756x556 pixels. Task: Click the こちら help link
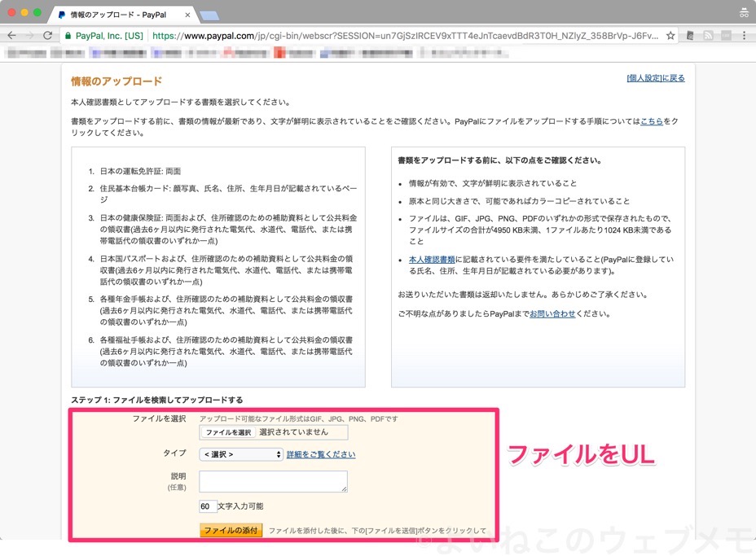[650, 120]
